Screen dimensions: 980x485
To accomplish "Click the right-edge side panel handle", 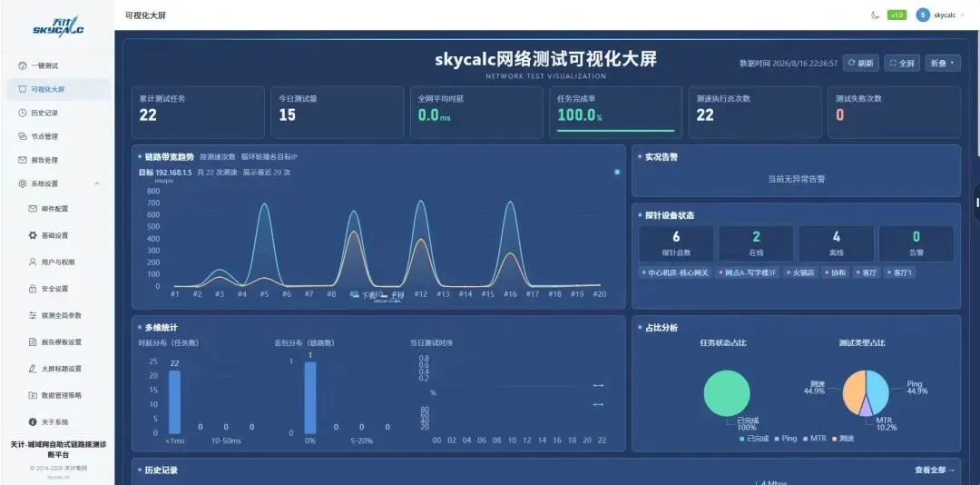I will [977, 203].
